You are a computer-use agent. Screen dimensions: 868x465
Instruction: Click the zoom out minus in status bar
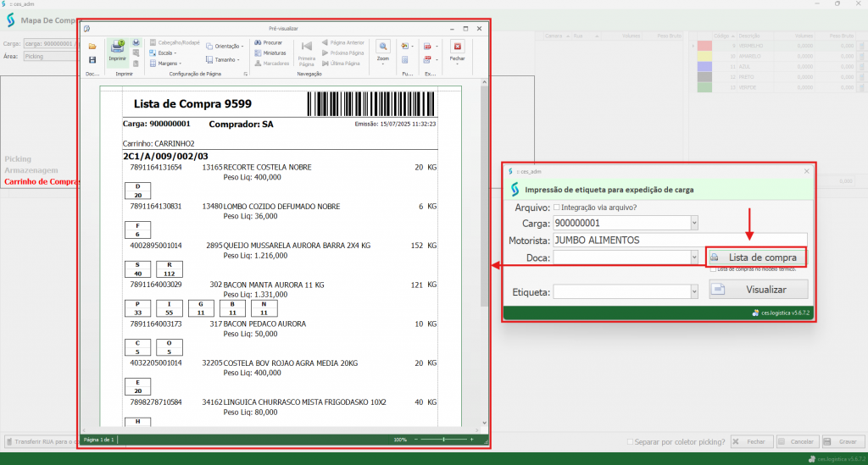click(416, 440)
